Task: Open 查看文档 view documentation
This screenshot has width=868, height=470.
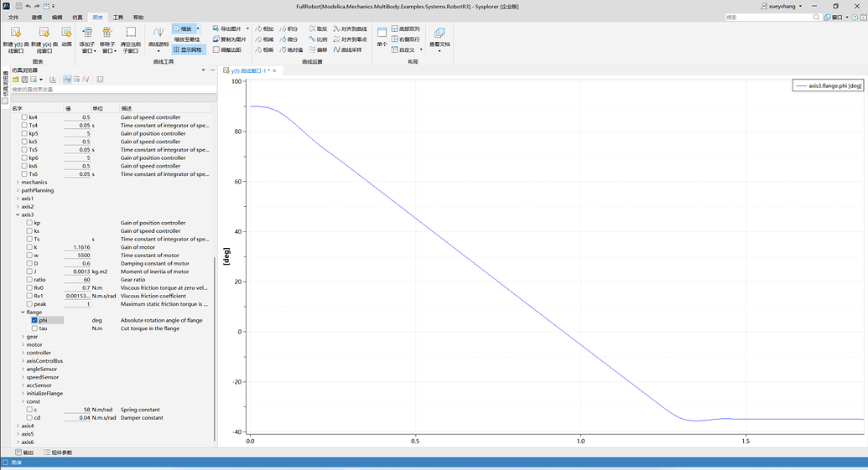Action: 439,39
